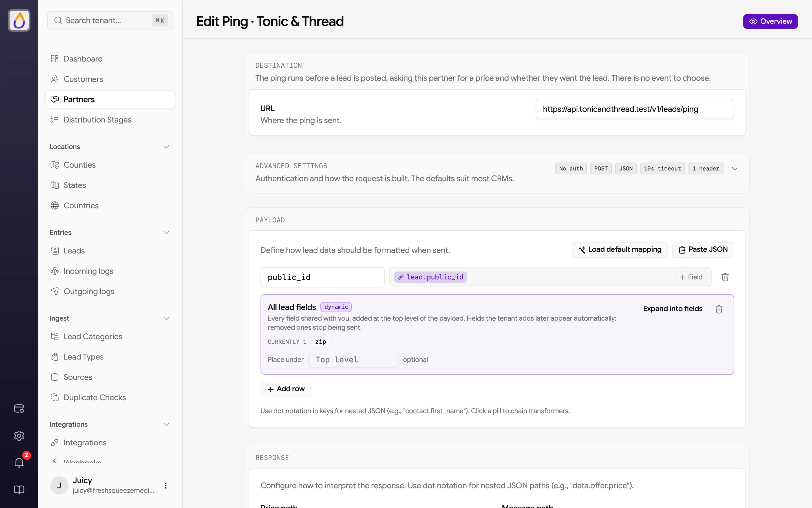Image resolution: width=812 pixels, height=508 pixels.
Task: Collapse the Integrations section
Action: [166, 424]
